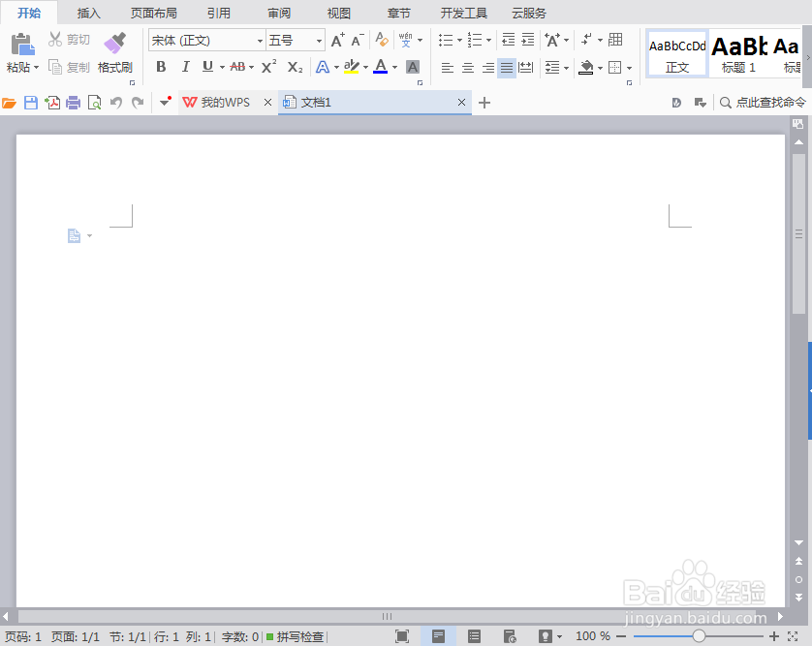
Task: Apply the 正文 (Normal) style
Action: 677,54
